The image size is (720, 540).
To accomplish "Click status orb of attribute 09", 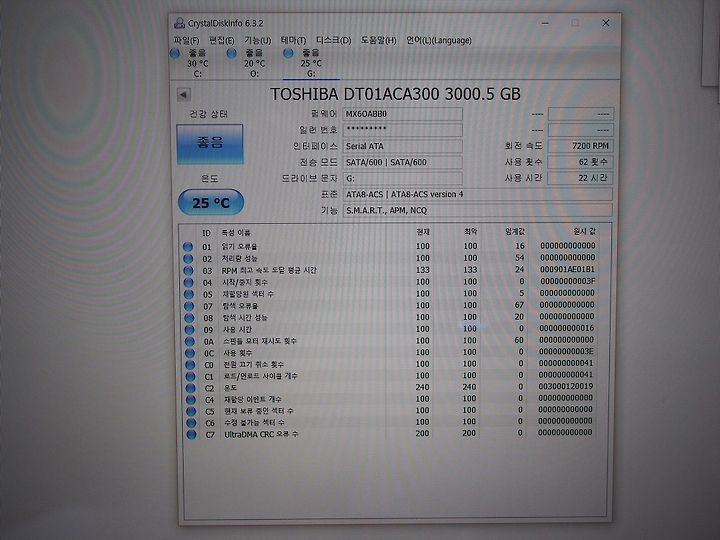I will (189, 330).
